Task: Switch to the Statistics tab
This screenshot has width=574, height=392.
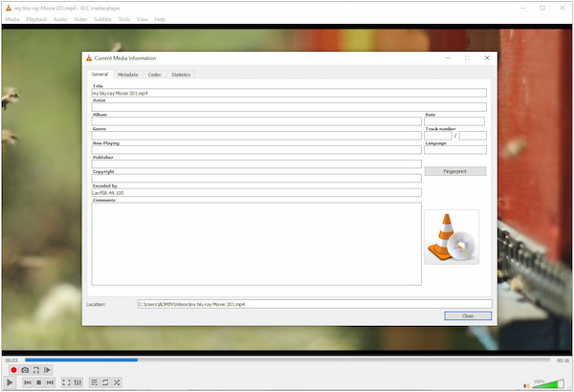Action: [x=181, y=75]
